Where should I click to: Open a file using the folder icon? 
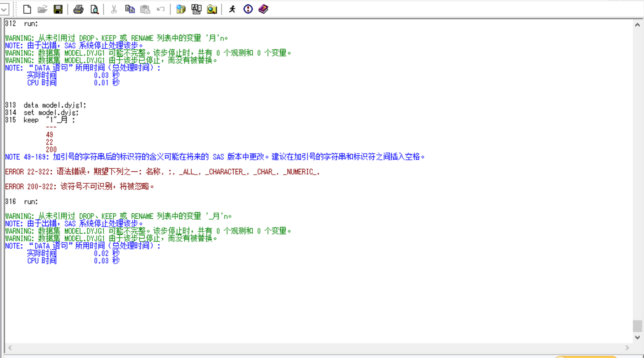(42, 9)
